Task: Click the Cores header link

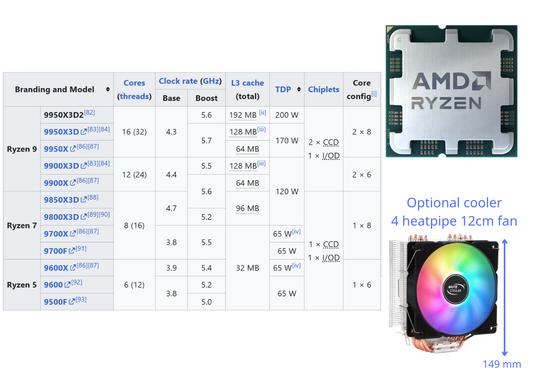Action: (x=134, y=83)
